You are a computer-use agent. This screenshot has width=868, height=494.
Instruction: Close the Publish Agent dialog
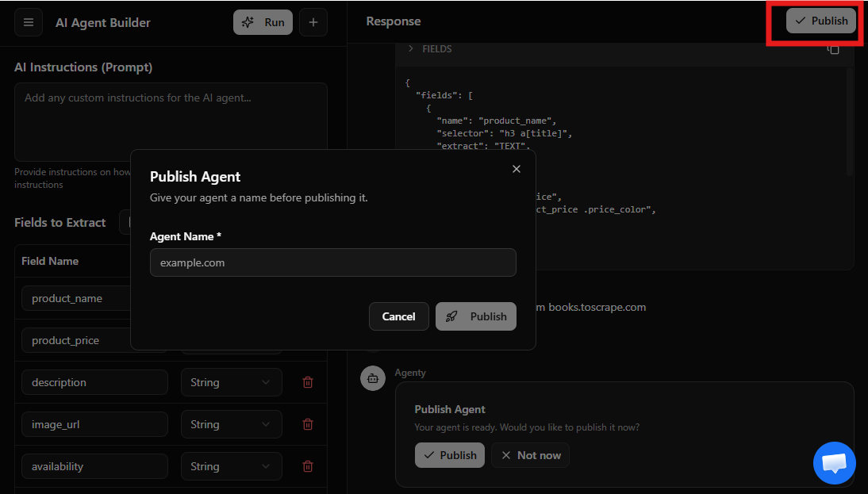click(517, 169)
